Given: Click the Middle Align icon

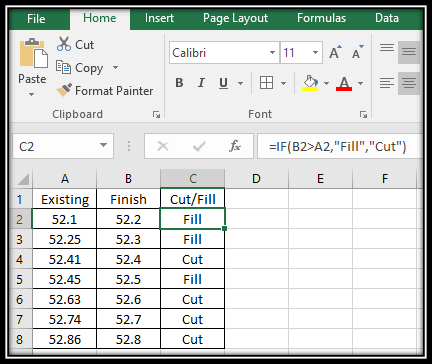Looking at the screenshot, I should 409,52.
